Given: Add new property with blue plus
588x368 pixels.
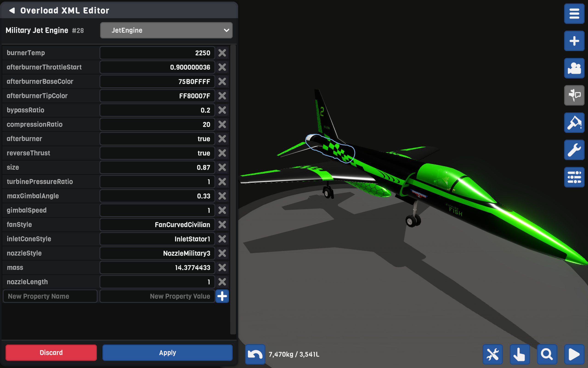Looking at the screenshot, I should click(222, 296).
